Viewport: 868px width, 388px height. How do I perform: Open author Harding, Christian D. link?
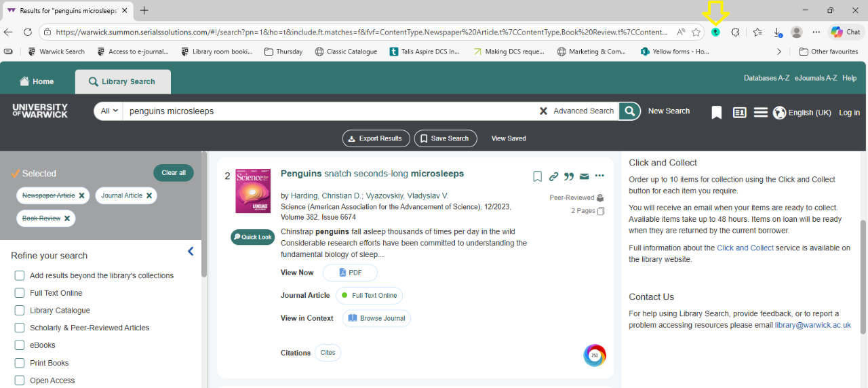(326, 195)
